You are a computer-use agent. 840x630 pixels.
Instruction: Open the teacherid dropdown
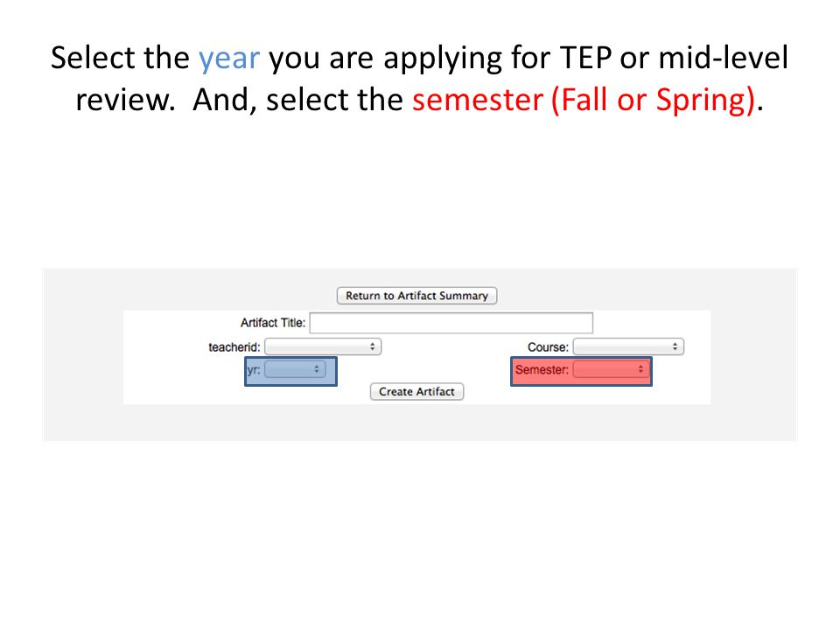323,347
